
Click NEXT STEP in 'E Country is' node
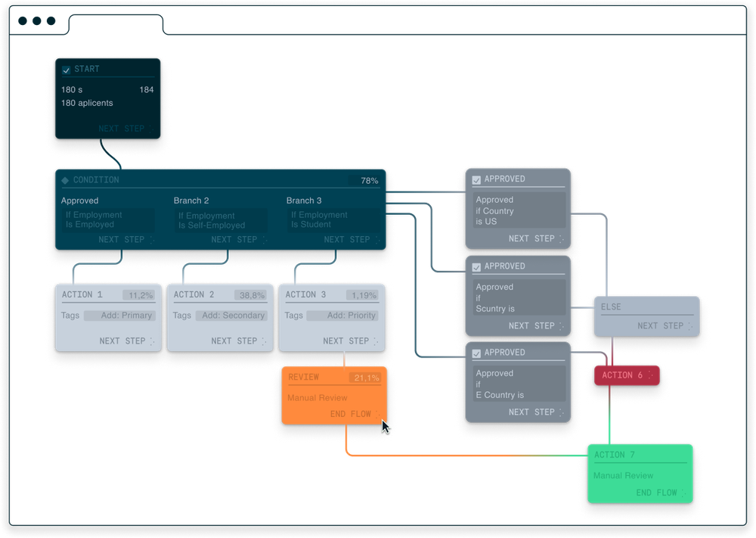[x=531, y=412]
